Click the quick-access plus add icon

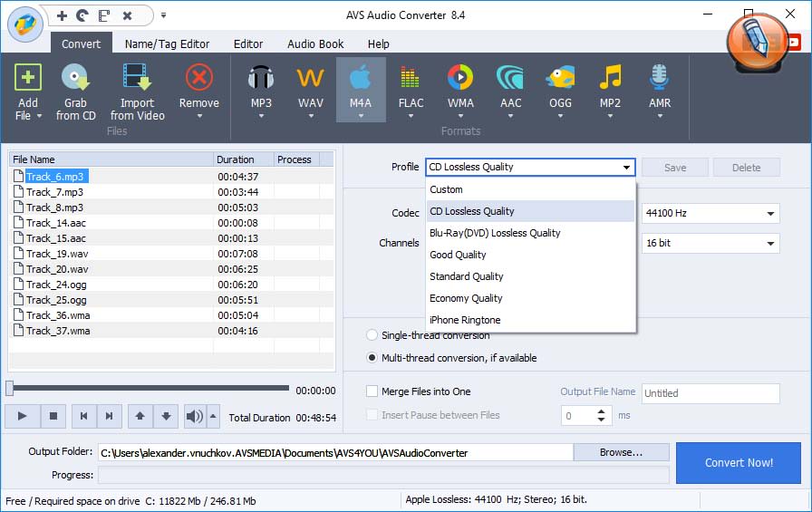tap(63, 15)
